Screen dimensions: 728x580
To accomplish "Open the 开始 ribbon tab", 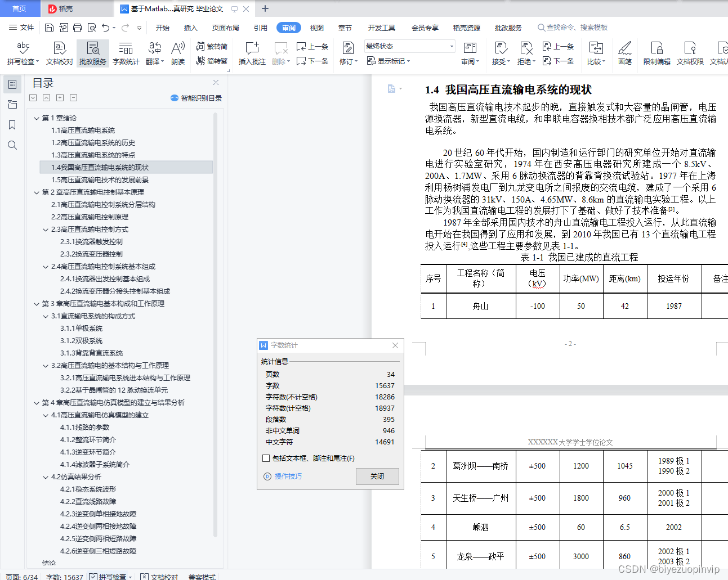I will [x=163, y=28].
